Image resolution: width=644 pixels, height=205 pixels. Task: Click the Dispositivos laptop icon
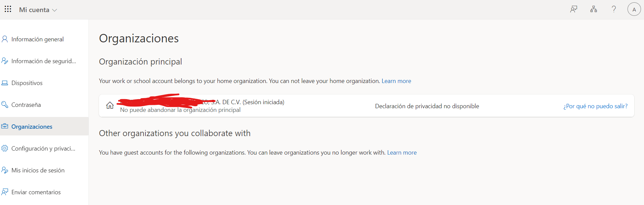(5, 83)
